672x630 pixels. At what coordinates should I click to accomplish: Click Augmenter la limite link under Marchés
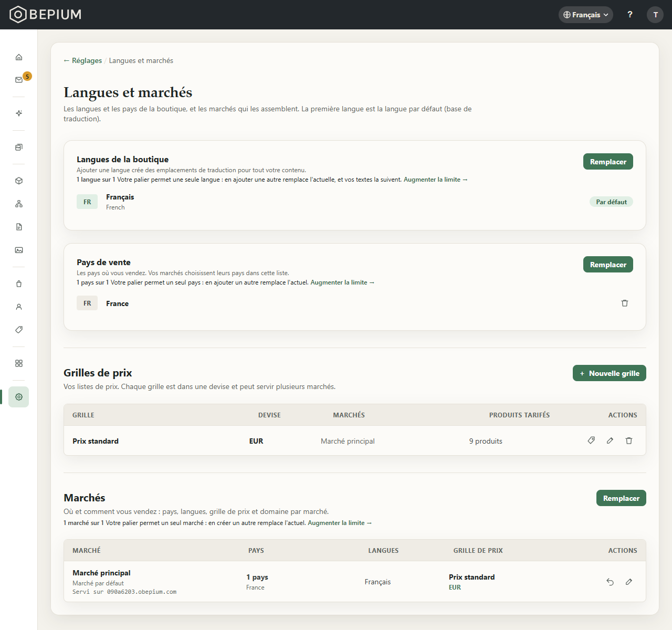(x=340, y=523)
